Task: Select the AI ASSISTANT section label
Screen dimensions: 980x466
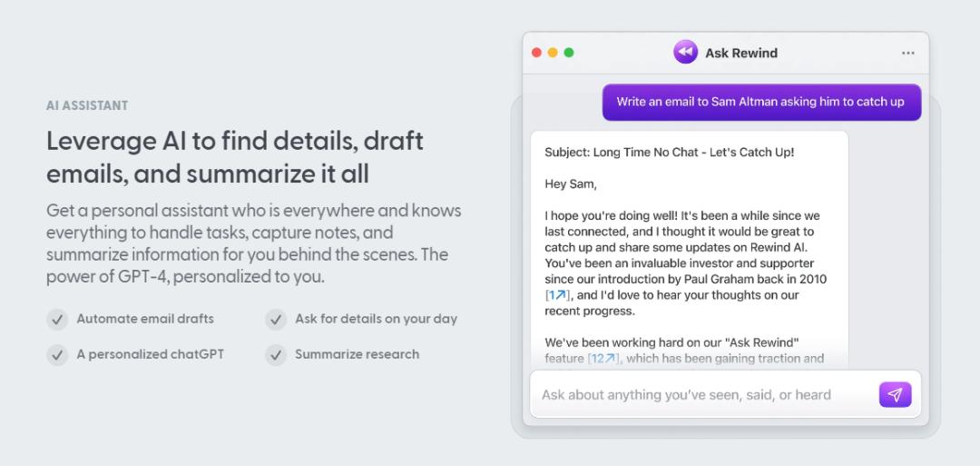Action: click(x=87, y=105)
